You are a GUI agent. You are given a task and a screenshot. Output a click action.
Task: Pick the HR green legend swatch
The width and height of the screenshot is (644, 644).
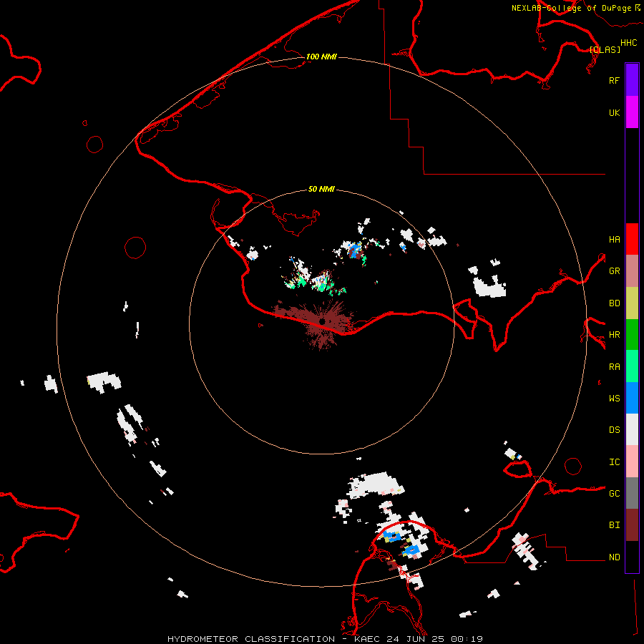point(632,335)
